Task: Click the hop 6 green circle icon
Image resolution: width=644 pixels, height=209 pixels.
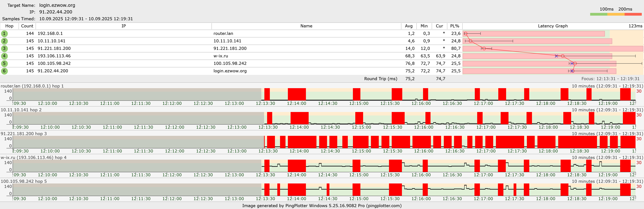Action: pos(4,71)
